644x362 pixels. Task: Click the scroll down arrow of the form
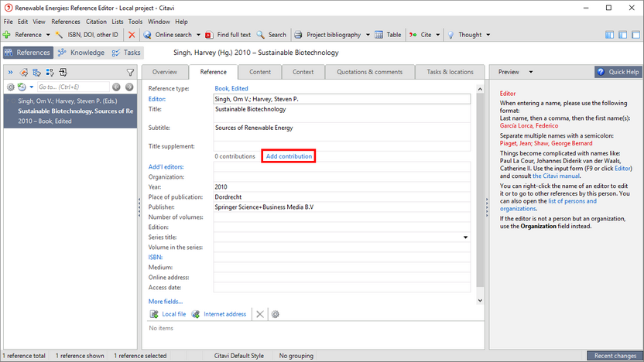coord(480,300)
